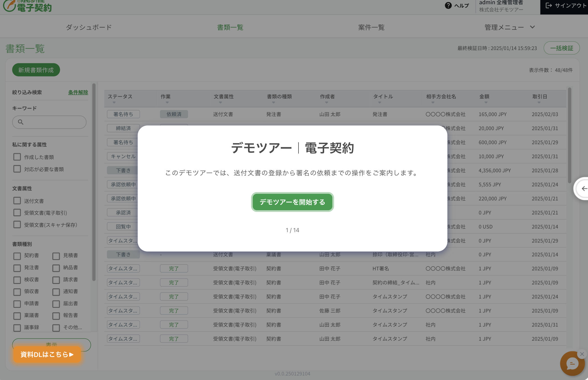Click the 新規書類作成 button
Viewport: 588px width, 380px height.
[x=36, y=70]
